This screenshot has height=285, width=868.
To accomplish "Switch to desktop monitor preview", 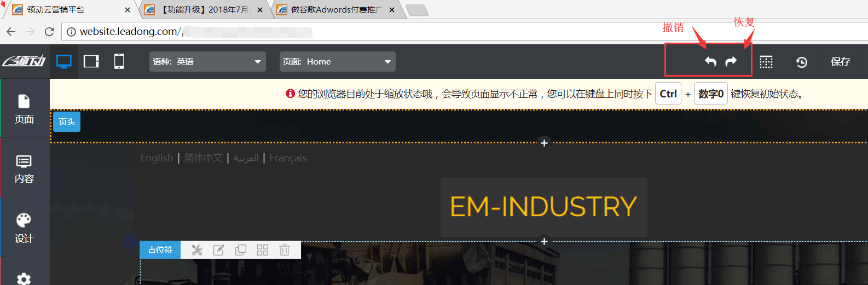I will pos(64,62).
